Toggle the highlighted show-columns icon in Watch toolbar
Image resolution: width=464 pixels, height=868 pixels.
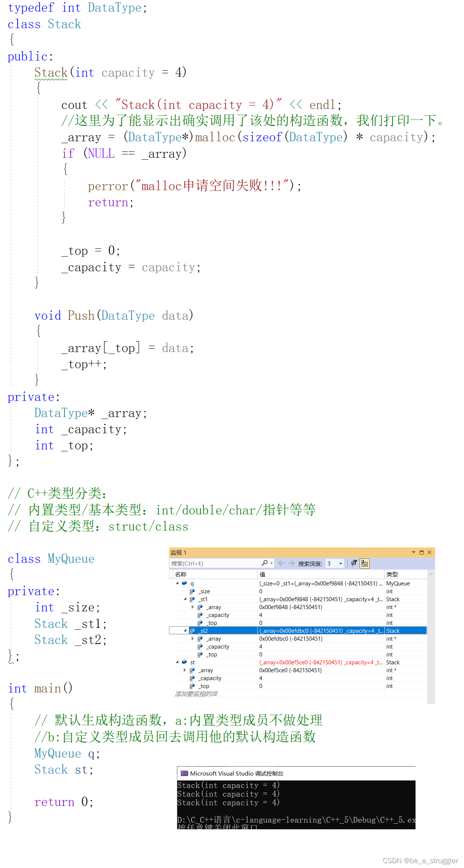[x=364, y=563]
